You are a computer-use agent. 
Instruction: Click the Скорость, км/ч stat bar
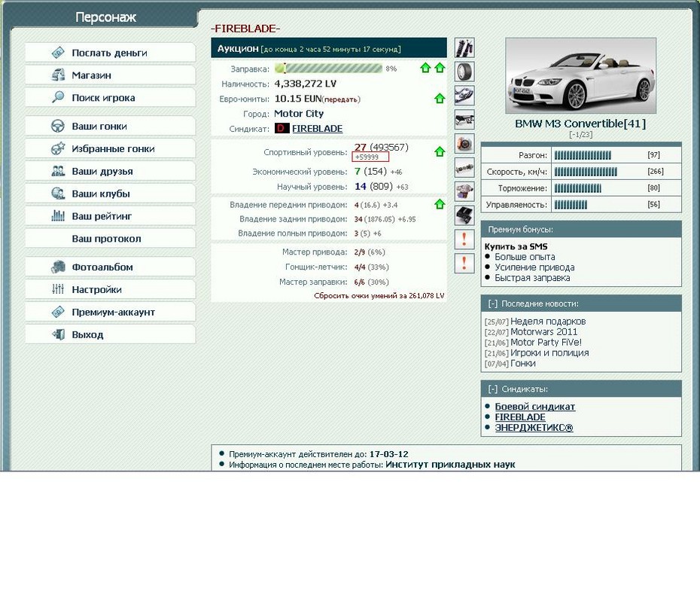(x=586, y=172)
